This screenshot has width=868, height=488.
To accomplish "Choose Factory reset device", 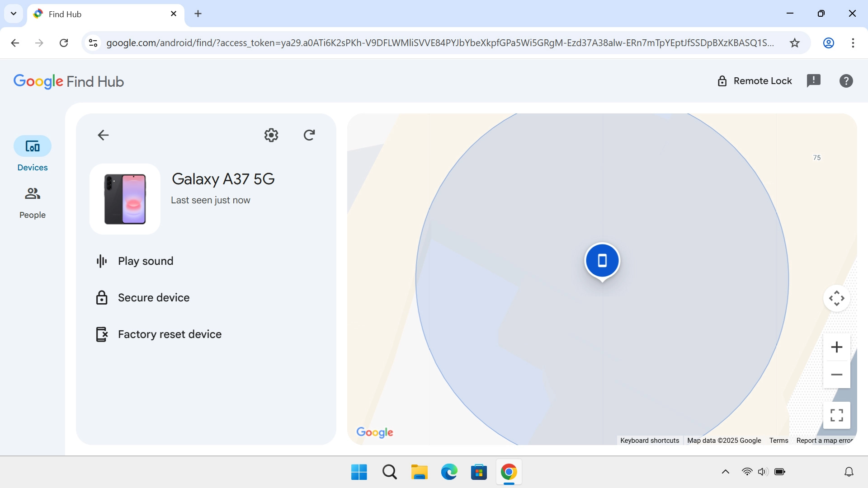I will tap(159, 334).
